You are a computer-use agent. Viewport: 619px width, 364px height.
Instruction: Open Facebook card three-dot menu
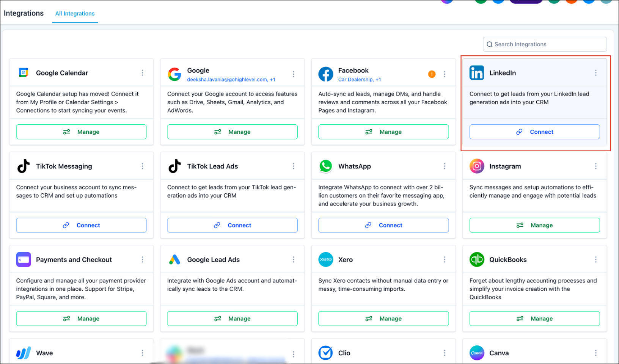pyautogui.click(x=445, y=74)
